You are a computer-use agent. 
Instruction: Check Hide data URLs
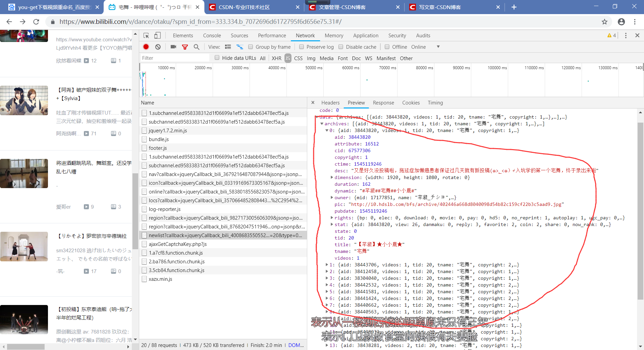tap(217, 57)
